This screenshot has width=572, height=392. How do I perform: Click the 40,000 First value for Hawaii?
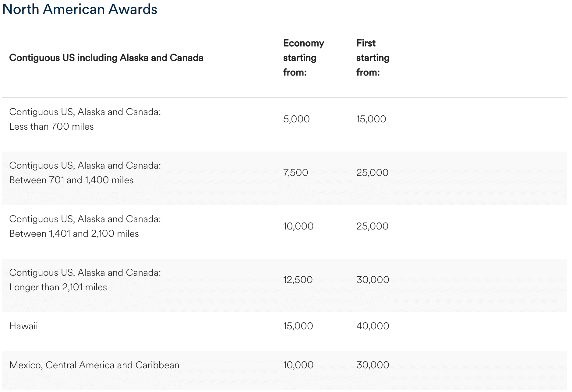(373, 326)
